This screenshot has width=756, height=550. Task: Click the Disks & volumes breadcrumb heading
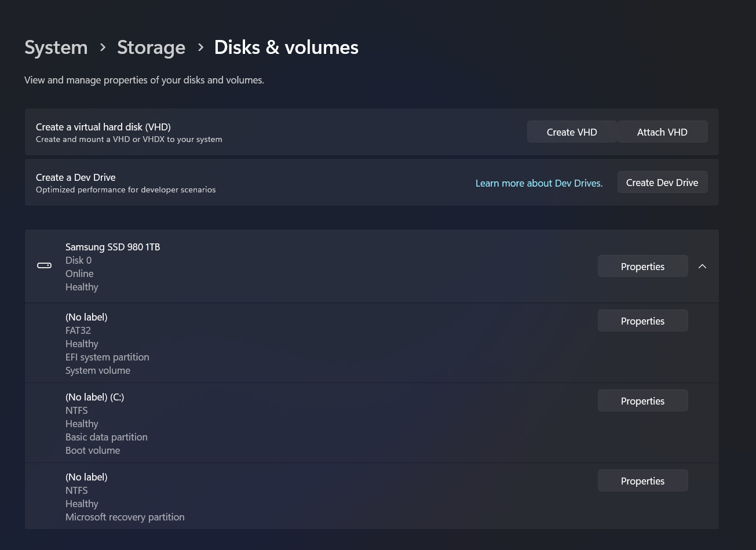tap(286, 47)
